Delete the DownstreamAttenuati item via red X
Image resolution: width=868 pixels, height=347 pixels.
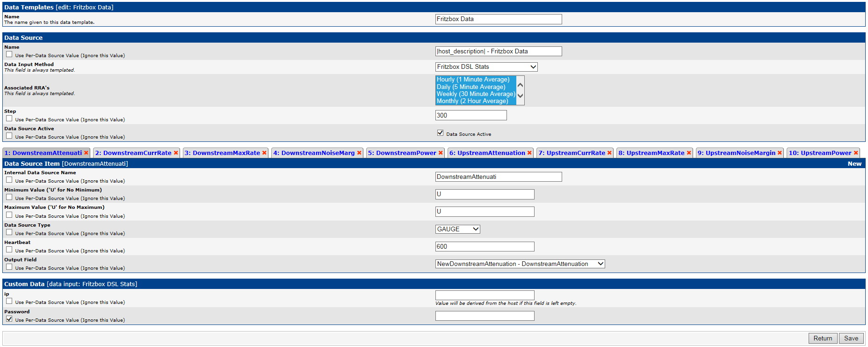pos(86,153)
